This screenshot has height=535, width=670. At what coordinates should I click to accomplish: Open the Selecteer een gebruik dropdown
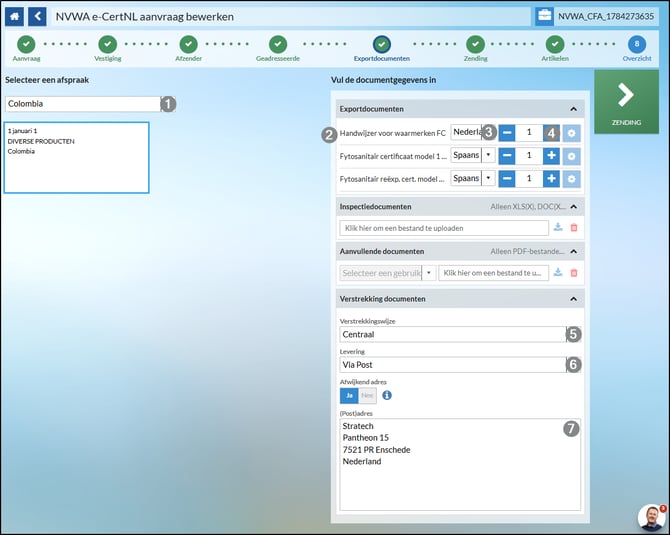[x=388, y=273]
